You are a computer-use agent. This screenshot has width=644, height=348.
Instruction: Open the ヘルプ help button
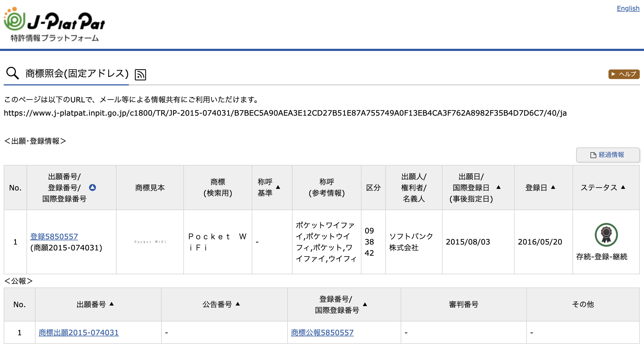(624, 74)
